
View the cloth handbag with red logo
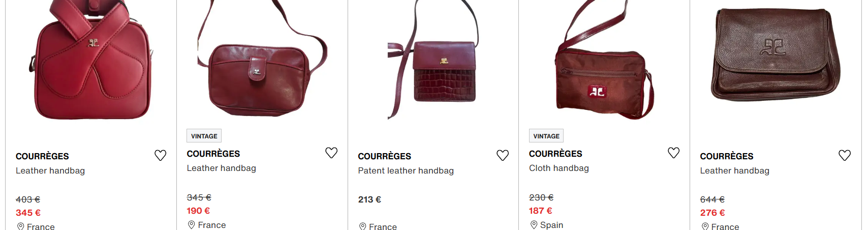point(604,60)
